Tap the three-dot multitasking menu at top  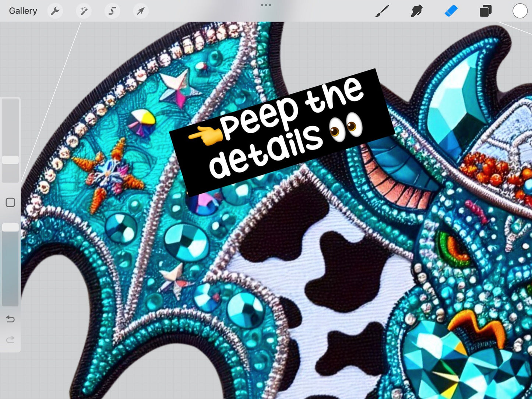(266, 5)
